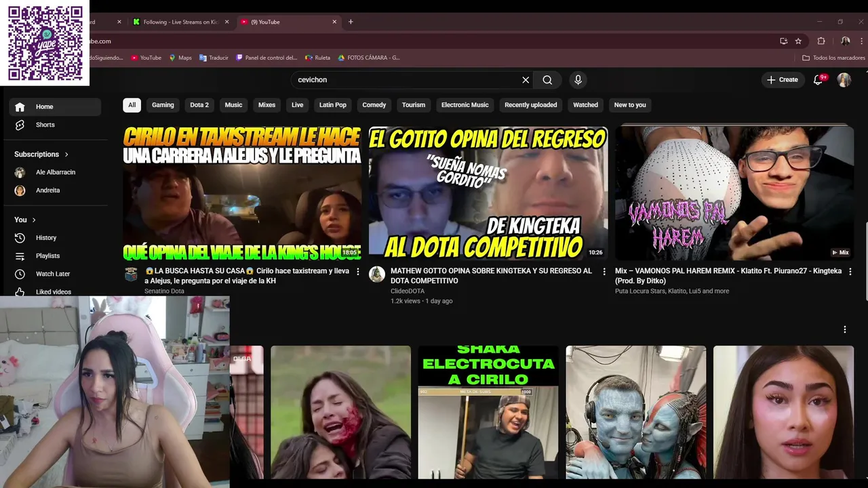Click the magnifying glass search button
The height and width of the screenshot is (488, 868).
(547, 80)
